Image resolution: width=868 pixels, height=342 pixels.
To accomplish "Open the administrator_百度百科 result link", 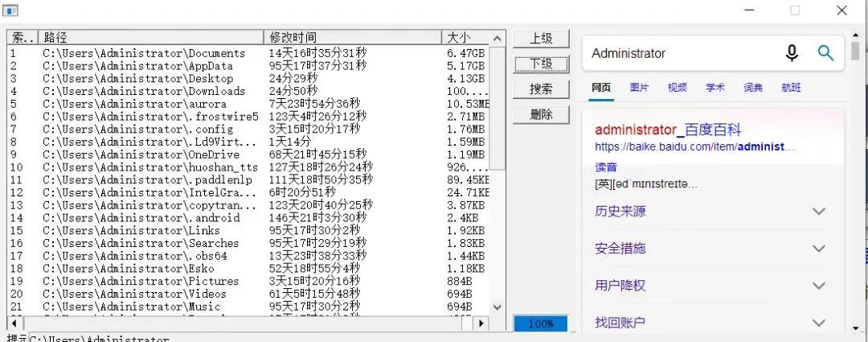I will (x=668, y=130).
